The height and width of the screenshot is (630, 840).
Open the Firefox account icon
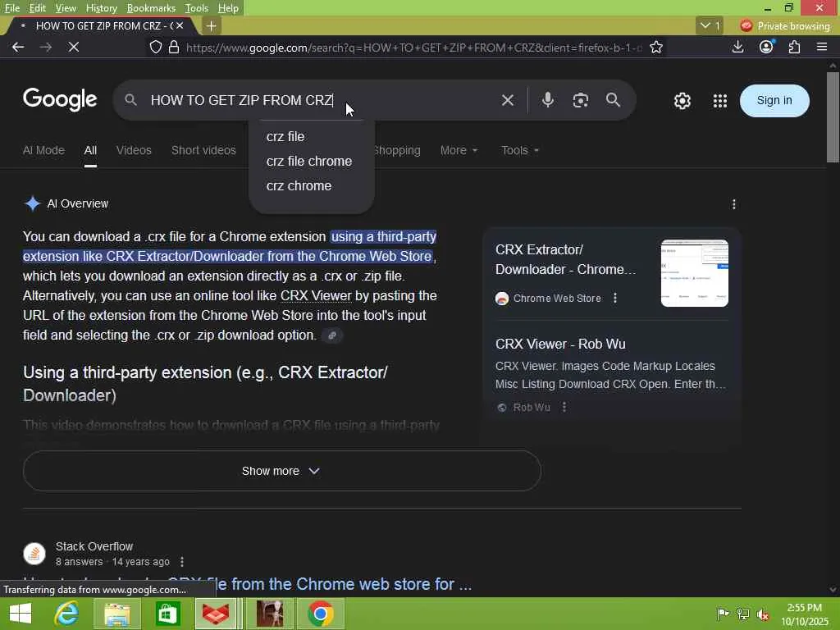(x=767, y=47)
